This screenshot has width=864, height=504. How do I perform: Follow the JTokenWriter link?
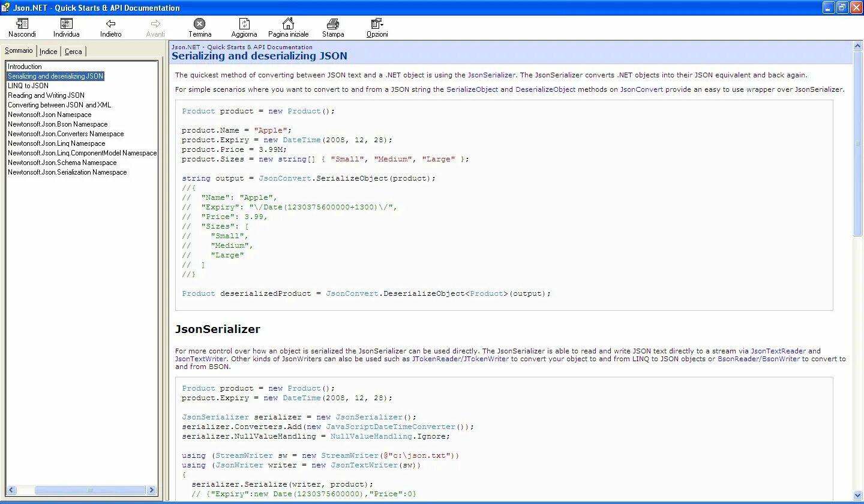pyautogui.click(x=485, y=359)
